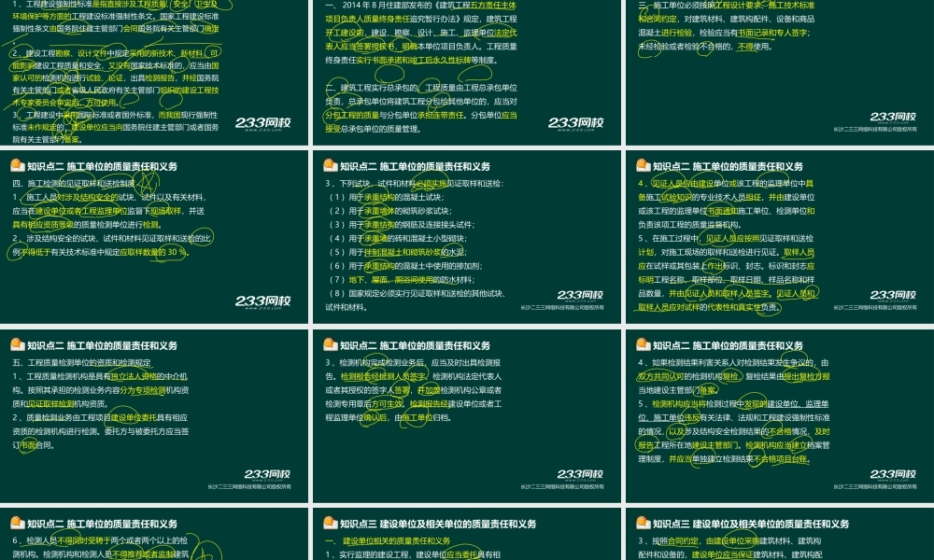Image resolution: width=934 pixels, height=560 pixels.
Task: Click heading 知识点三 on 按照合同约定 slide
Action: coord(743,525)
